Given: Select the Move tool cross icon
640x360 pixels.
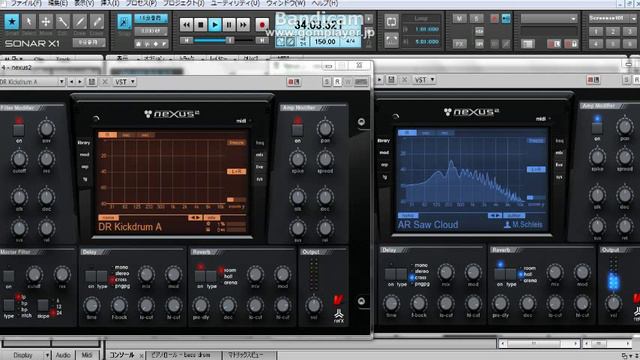Looking at the screenshot, I should click(46, 22).
